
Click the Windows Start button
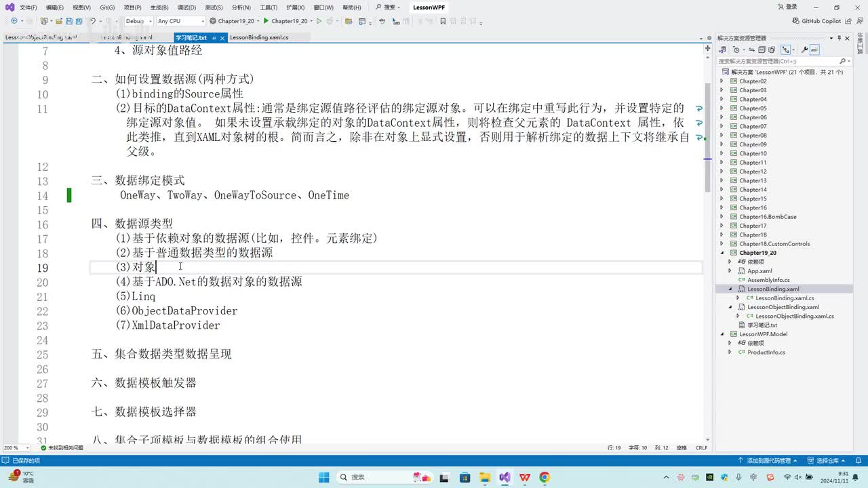pos(323,477)
